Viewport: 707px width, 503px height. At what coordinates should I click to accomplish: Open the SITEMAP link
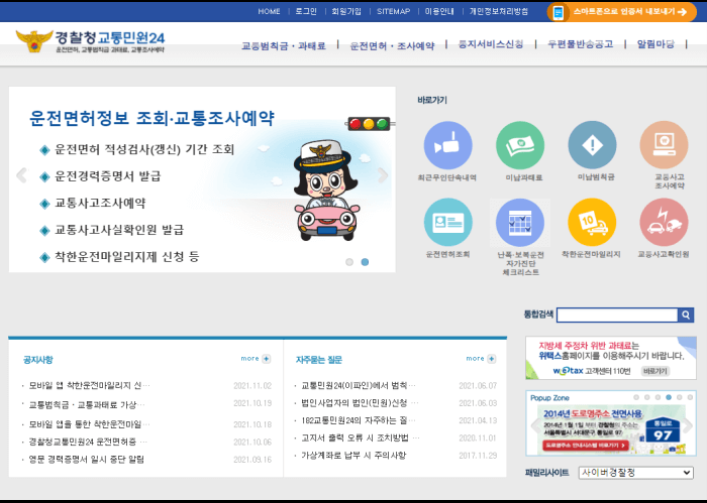[x=393, y=11]
